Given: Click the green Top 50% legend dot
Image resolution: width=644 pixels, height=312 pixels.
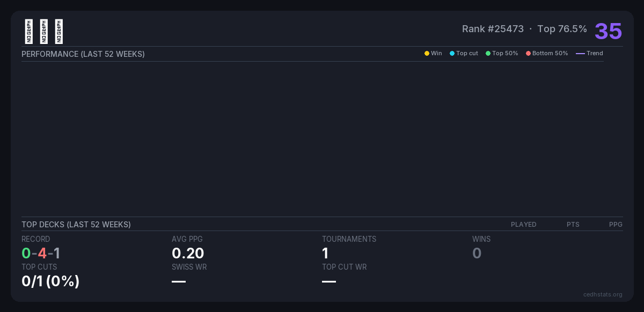Looking at the screenshot, I should click(x=488, y=54).
